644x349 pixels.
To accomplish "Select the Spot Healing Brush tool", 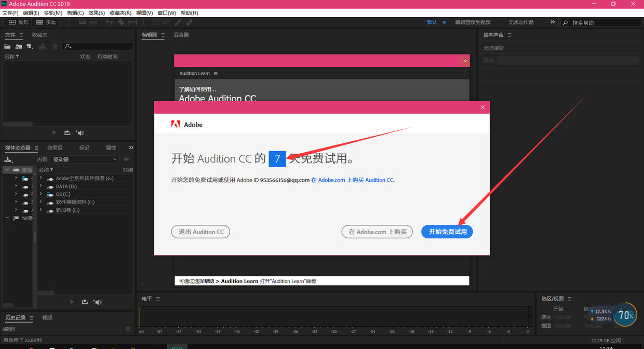I will coord(189,22).
